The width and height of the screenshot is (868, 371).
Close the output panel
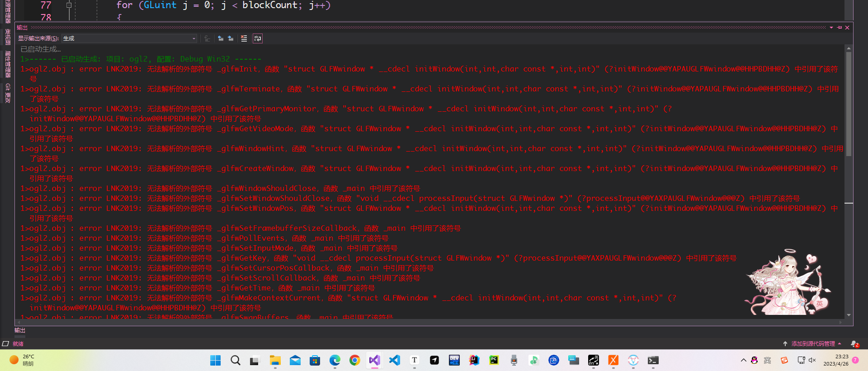point(847,28)
